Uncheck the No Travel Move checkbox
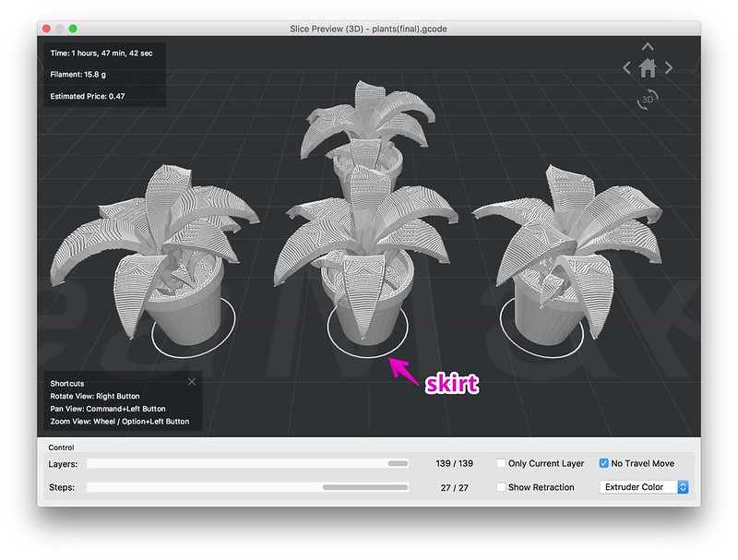 (605, 463)
